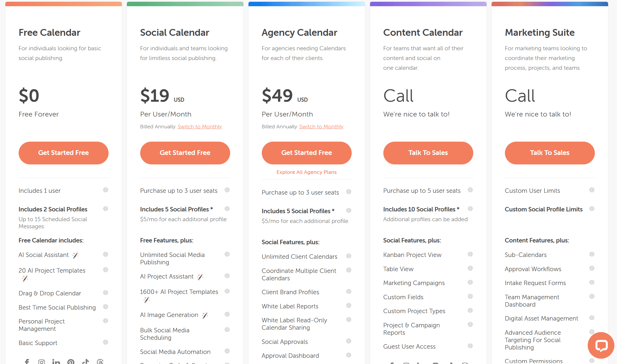Click info icon next to Custom User Limits
The width and height of the screenshot is (617, 364).
point(592,190)
